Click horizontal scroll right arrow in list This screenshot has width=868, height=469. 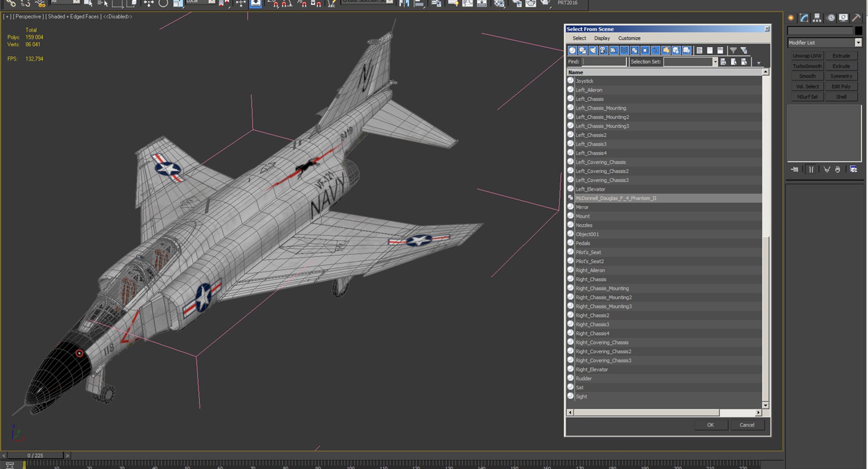[x=759, y=413]
